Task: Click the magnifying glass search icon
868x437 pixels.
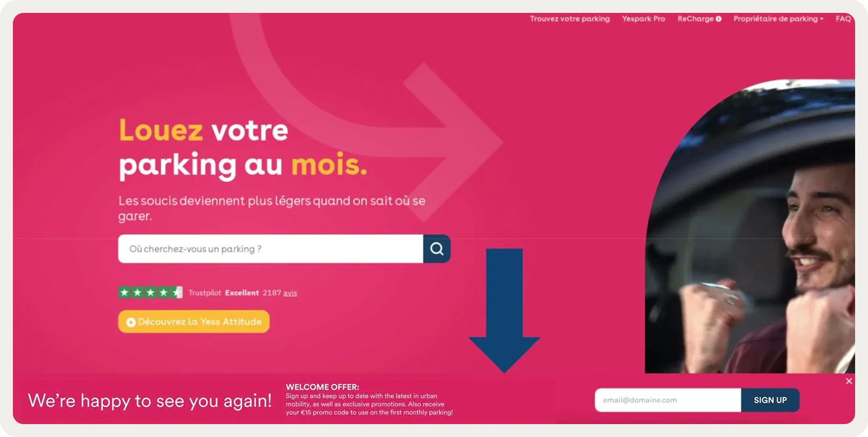Action: click(437, 249)
